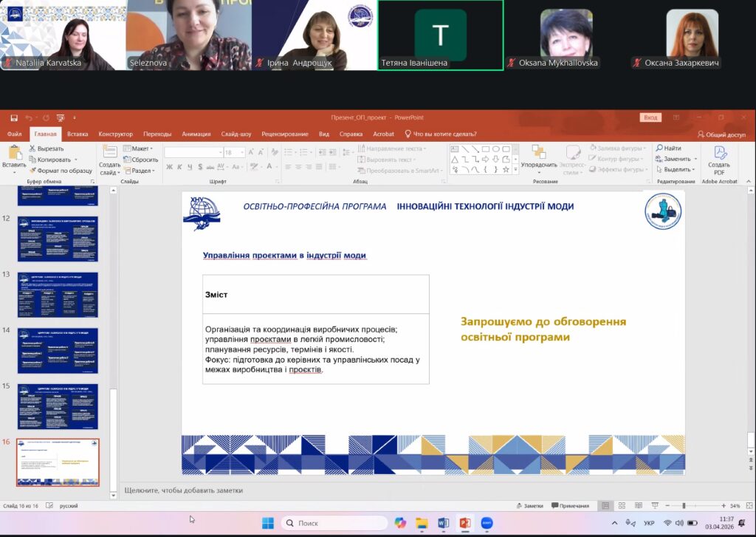This screenshot has height=537, width=756.
Task: Switch to slide sorter view icon
Action: point(621,506)
